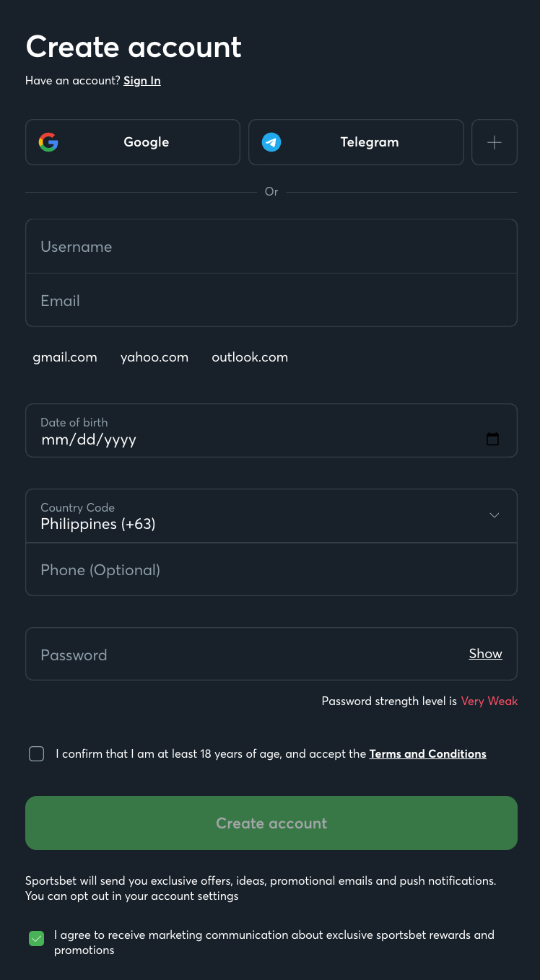Click the Phone (Optional) field
The image size is (540, 980).
point(271,569)
